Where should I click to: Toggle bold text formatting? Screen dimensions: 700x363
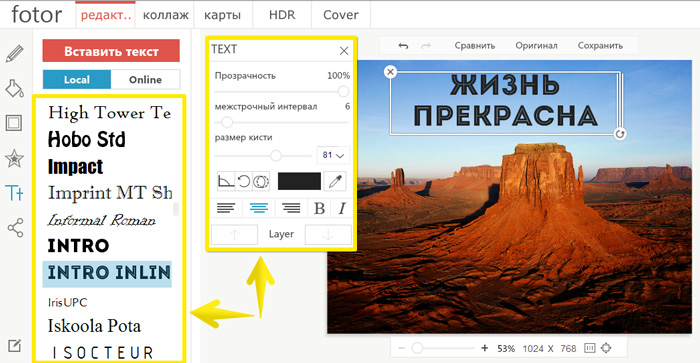(319, 208)
